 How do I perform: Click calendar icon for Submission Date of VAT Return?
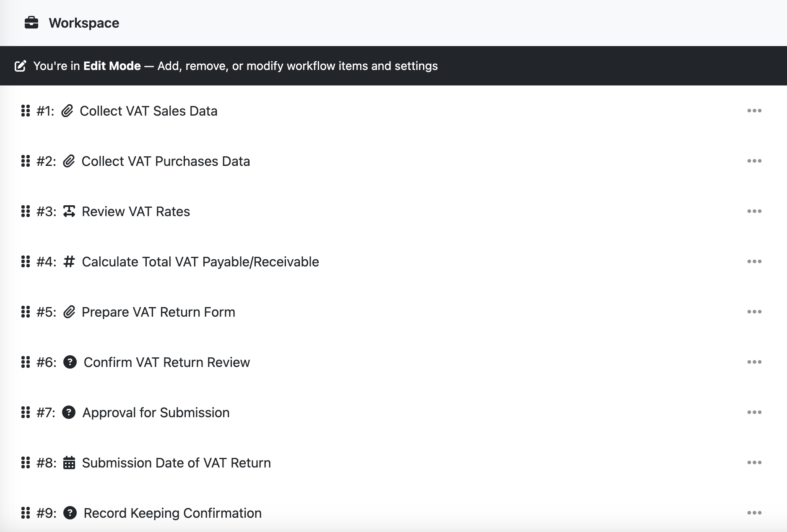coord(69,462)
